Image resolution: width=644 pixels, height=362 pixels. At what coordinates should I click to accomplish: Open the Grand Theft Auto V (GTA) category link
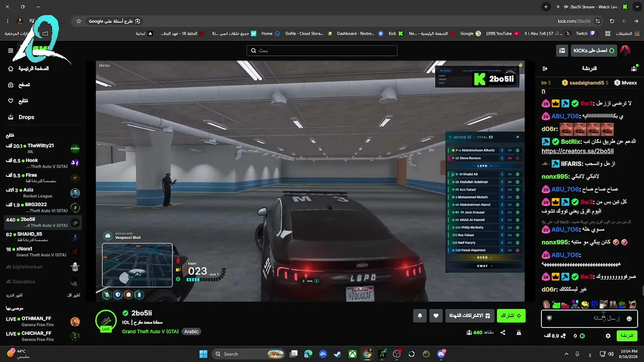click(150, 332)
